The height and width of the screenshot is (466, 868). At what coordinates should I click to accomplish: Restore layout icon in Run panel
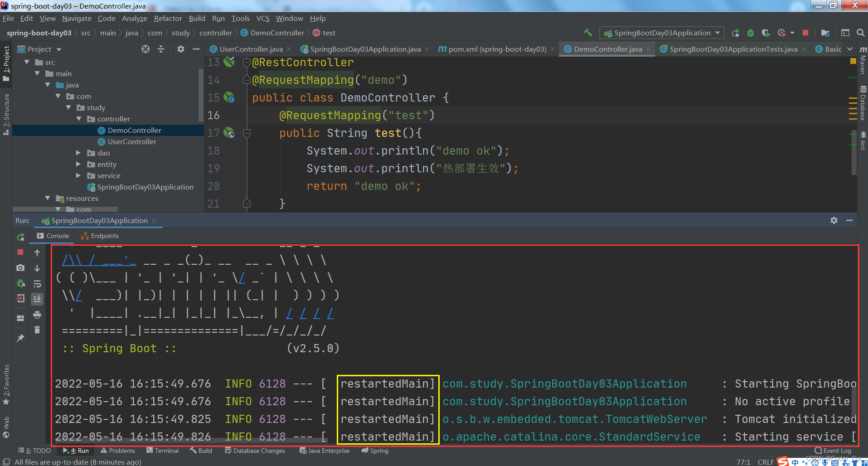20,318
